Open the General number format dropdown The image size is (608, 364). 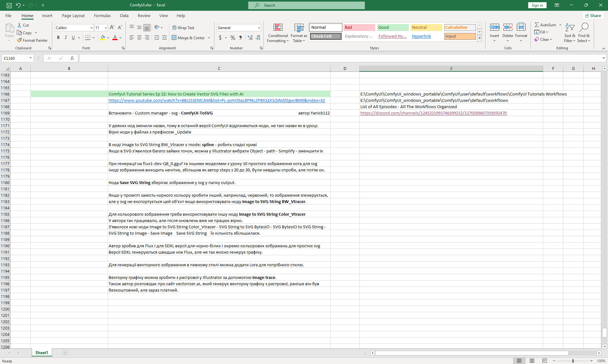point(259,28)
